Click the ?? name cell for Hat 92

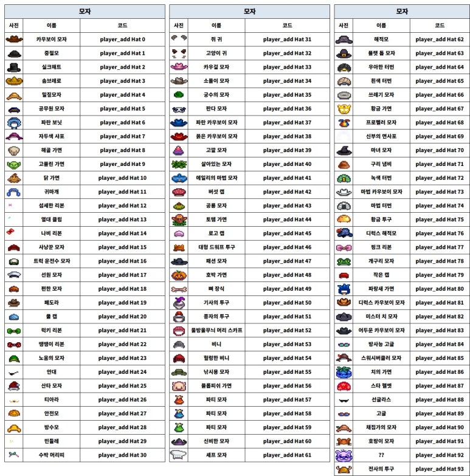381,455
